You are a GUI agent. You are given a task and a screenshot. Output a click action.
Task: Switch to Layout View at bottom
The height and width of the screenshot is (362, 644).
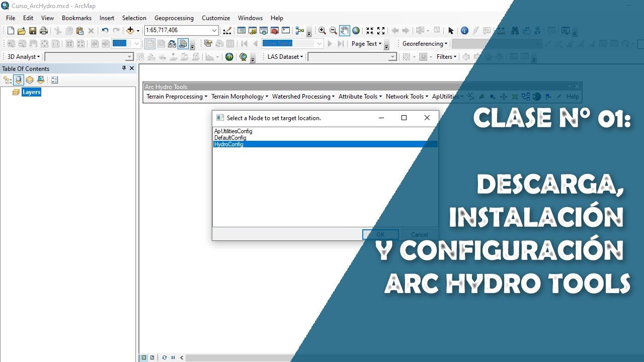(152, 357)
